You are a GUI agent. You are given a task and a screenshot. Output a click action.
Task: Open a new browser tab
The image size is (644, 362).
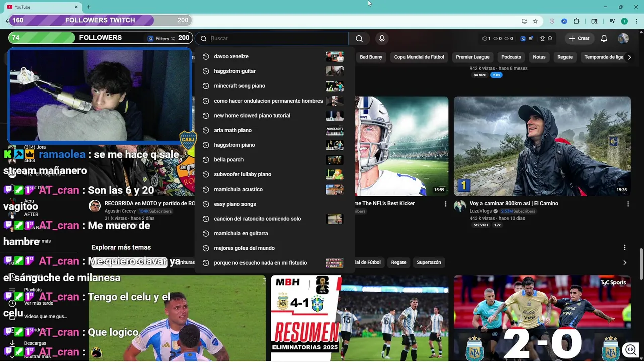(89, 7)
